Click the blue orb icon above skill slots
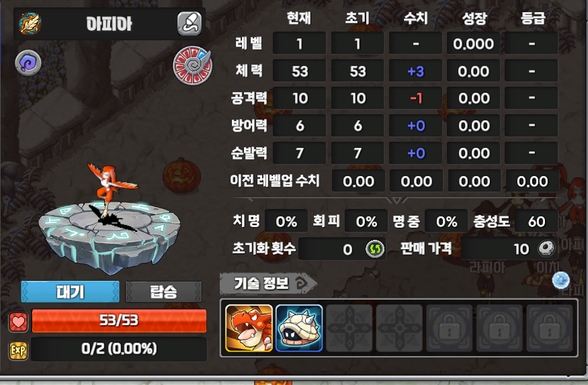This screenshot has width=588, height=385. point(560,280)
